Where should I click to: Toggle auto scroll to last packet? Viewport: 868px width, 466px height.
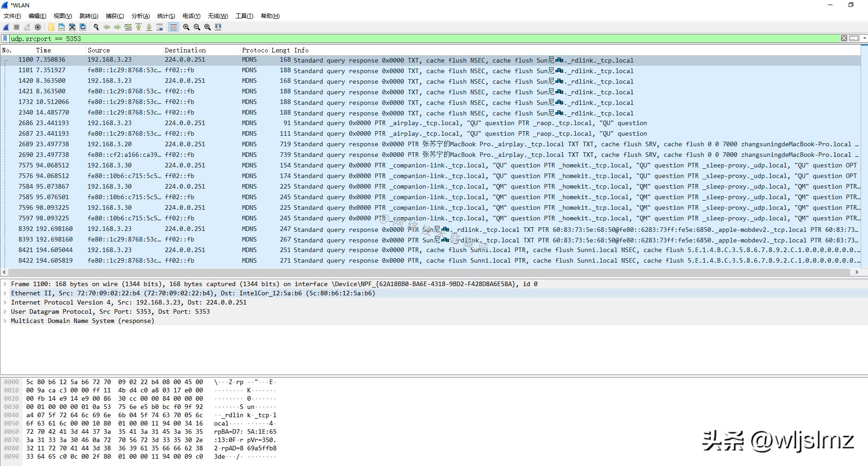tap(160, 27)
